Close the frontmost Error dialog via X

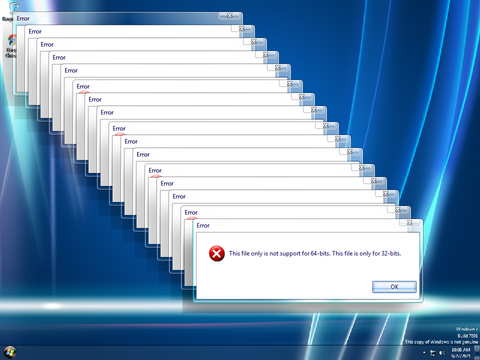410,222
